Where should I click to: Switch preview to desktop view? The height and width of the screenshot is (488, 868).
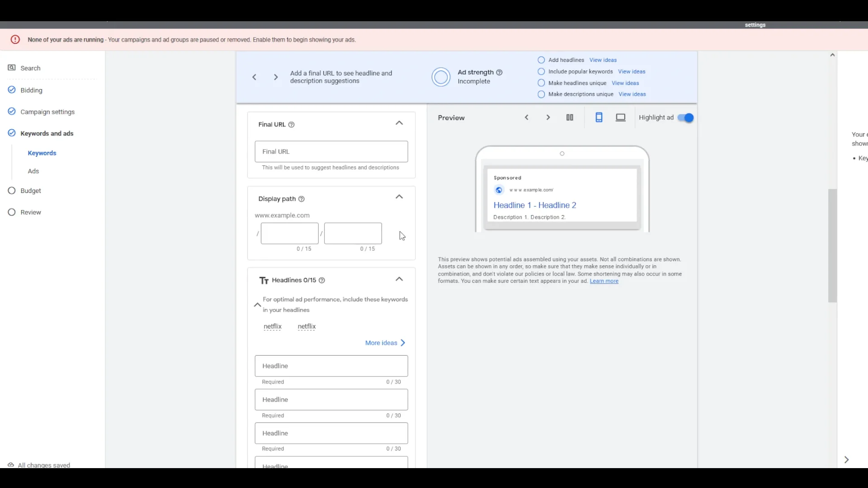tap(621, 117)
